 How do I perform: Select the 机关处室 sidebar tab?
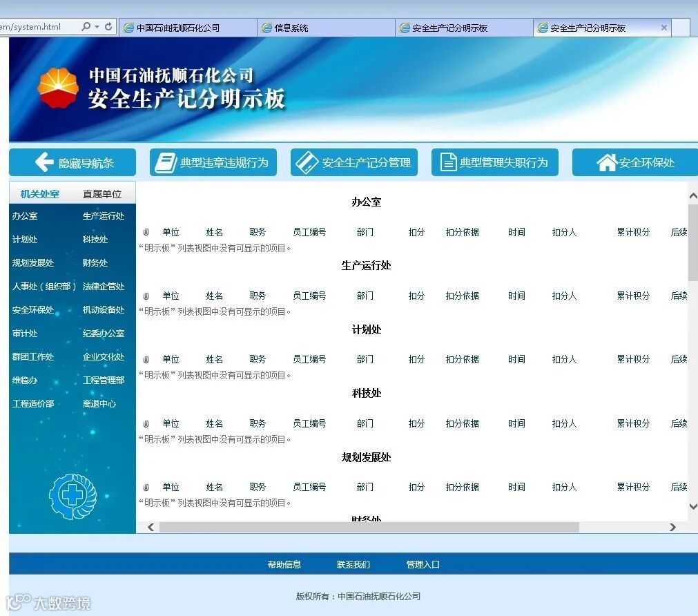(39, 194)
